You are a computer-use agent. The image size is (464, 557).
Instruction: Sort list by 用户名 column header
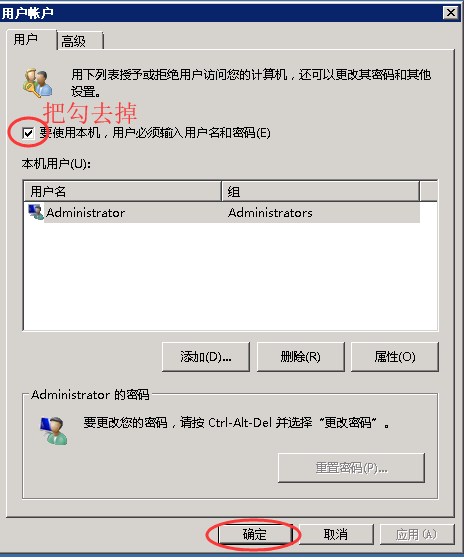(x=123, y=191)
